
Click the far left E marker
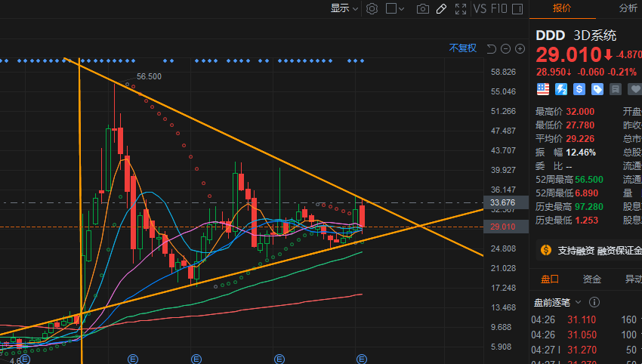click(x=26, y=359)
